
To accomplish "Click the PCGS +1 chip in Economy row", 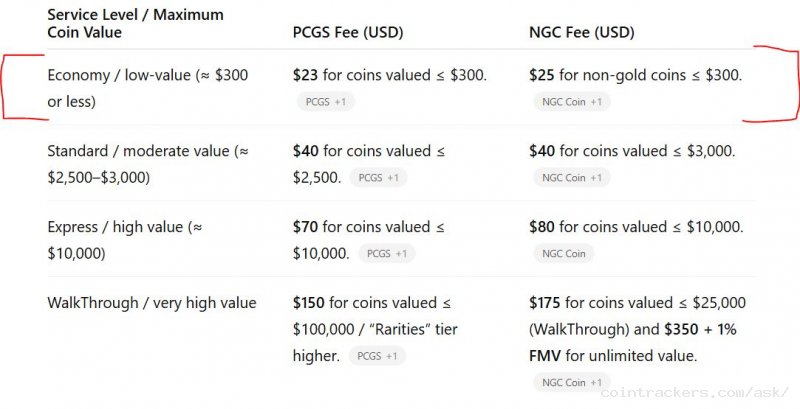I will [x=326, y=102].
